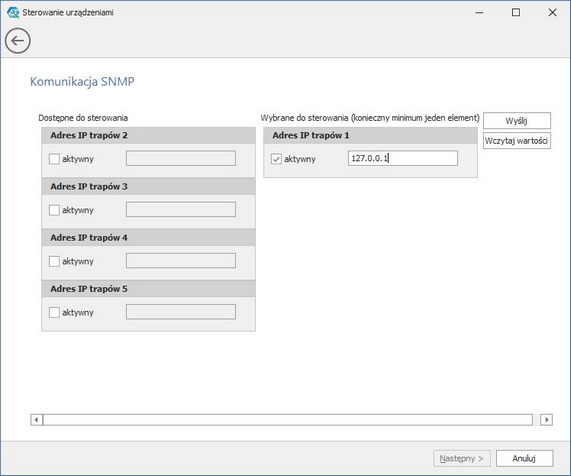Viewport: 571px width, 476px height.
Task: Enable aktywny for Adres IP trapów 2
Action: (x=54, y=159)
